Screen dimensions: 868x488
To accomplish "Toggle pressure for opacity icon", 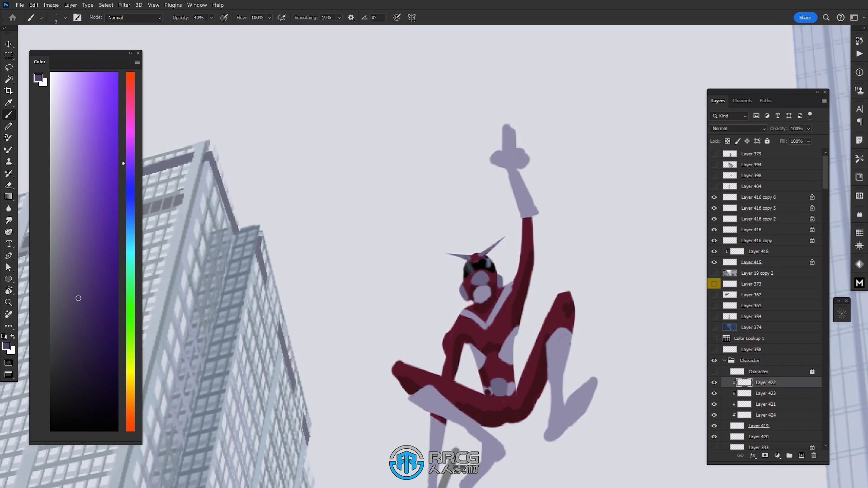I will click(224, 18).
